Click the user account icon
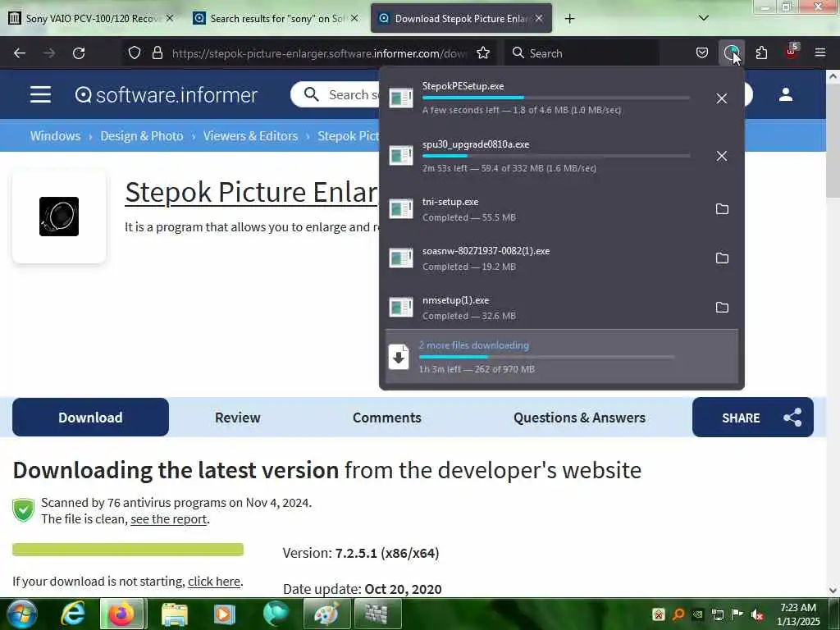 point(785,95)
